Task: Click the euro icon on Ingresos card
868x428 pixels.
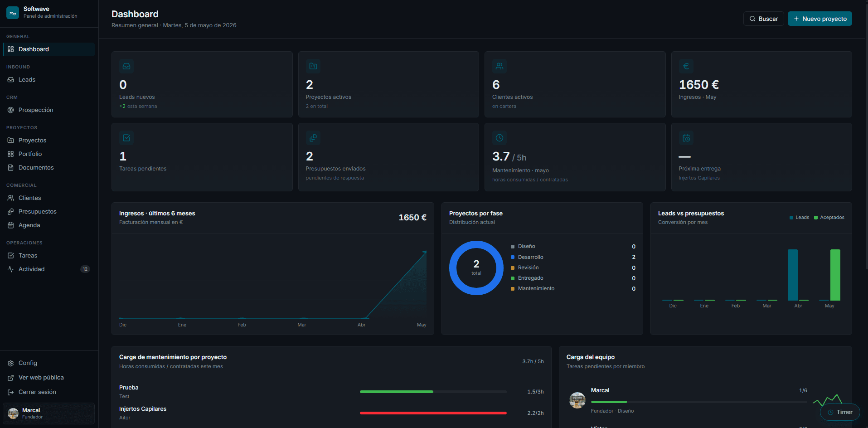Action: click(x=686, y=66)
